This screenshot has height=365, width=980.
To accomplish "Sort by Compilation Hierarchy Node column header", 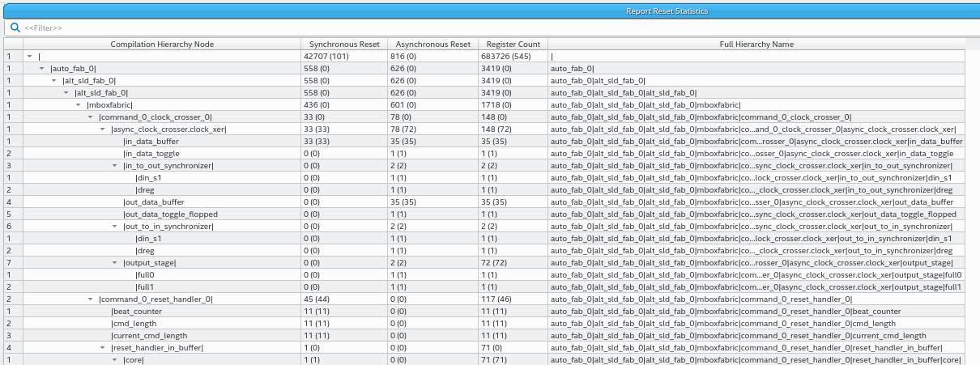I will tap(162, 45).
